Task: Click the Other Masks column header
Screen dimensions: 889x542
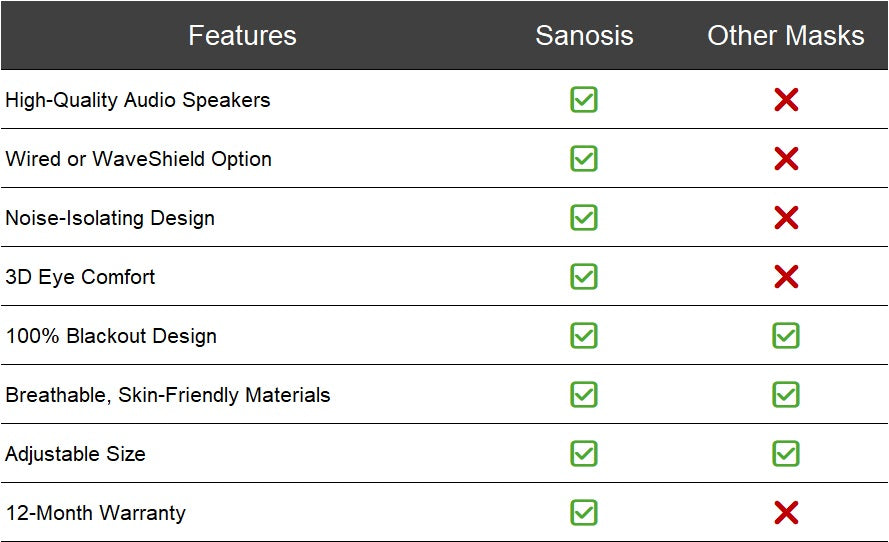Action: 785,36
